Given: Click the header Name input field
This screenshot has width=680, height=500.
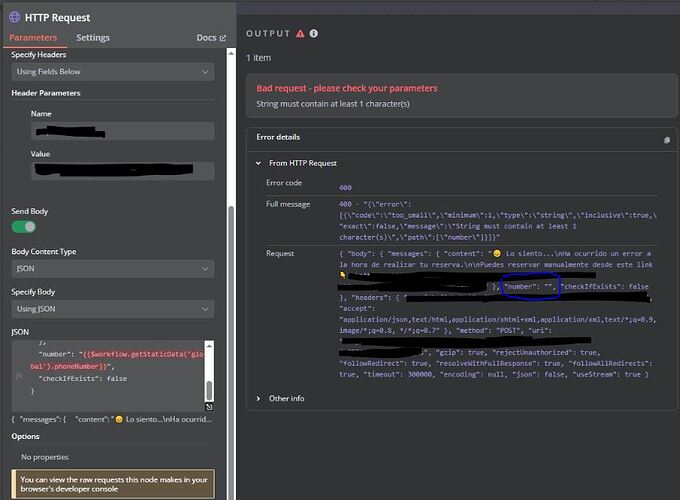Looking at the screenshot, I should (123, 131).
